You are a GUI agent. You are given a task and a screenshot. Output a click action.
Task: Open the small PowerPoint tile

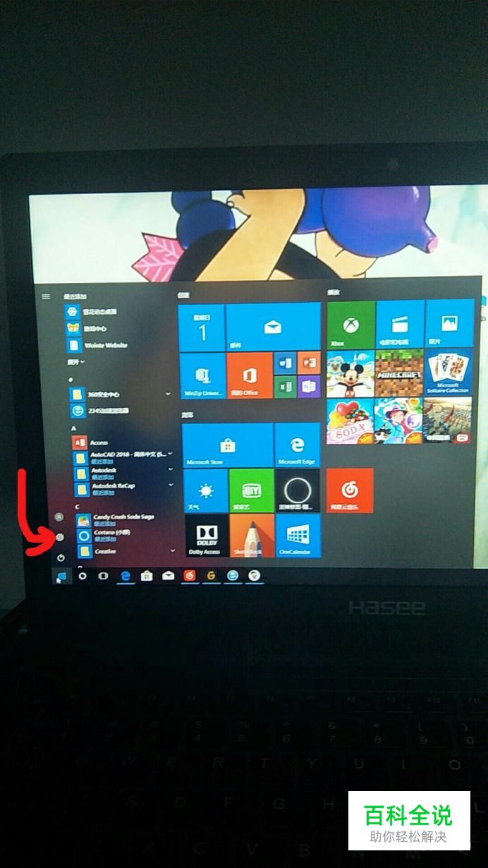click(309, 364)
